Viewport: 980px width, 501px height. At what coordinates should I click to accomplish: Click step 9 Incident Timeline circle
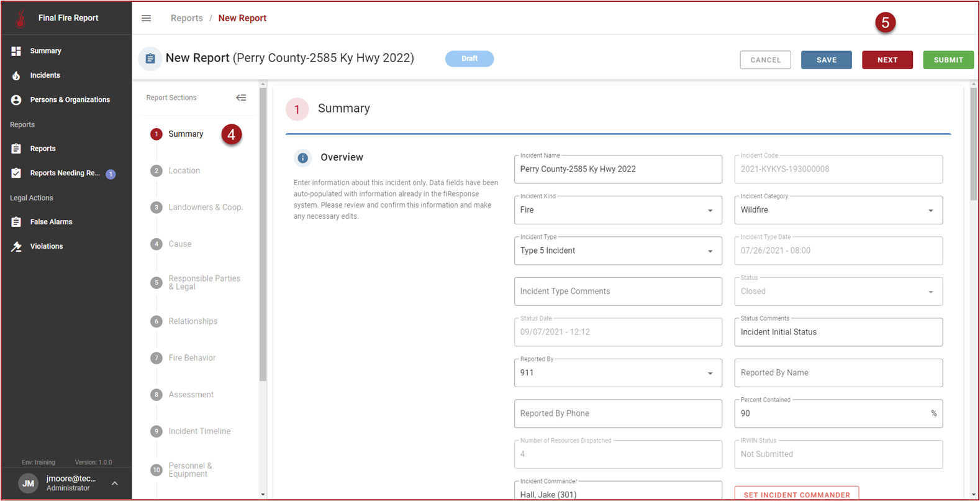157,431
